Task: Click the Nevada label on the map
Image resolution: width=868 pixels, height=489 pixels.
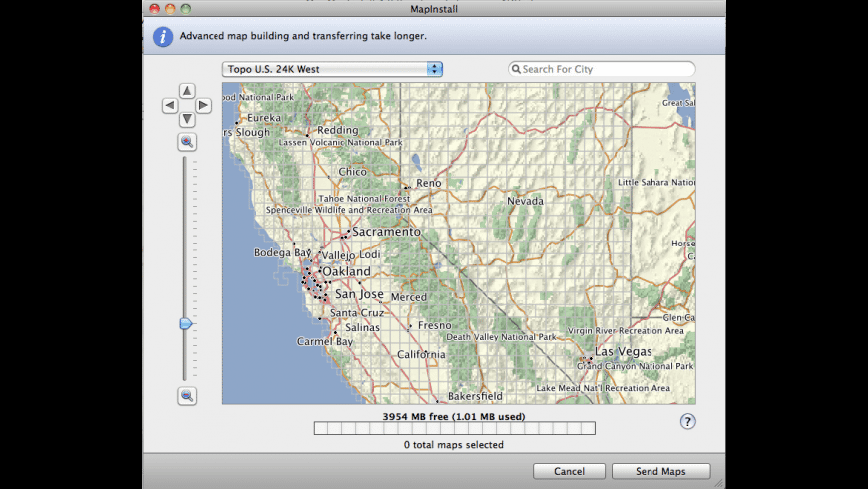Action: (x=526, y=201)
